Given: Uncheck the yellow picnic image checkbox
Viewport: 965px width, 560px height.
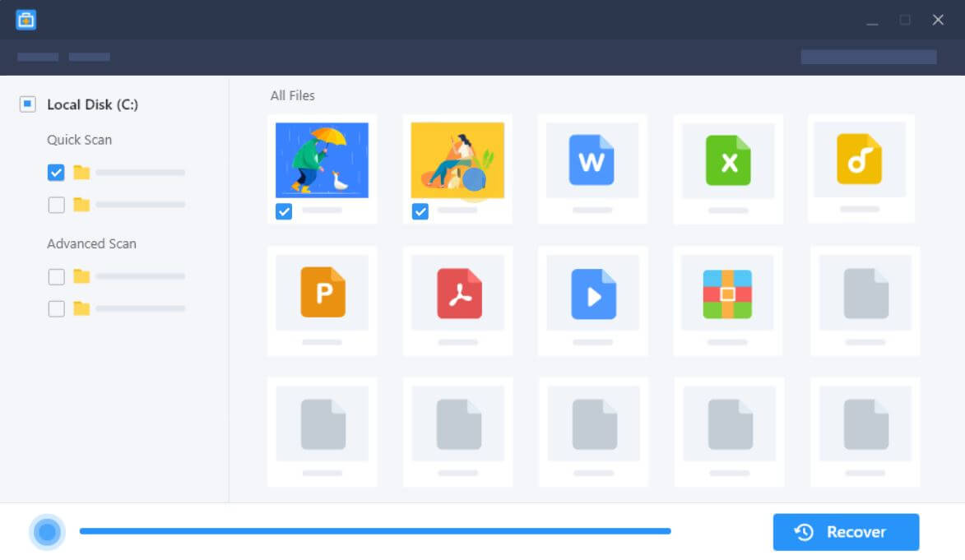Looking at the screenshot, I should coord(420,212).
